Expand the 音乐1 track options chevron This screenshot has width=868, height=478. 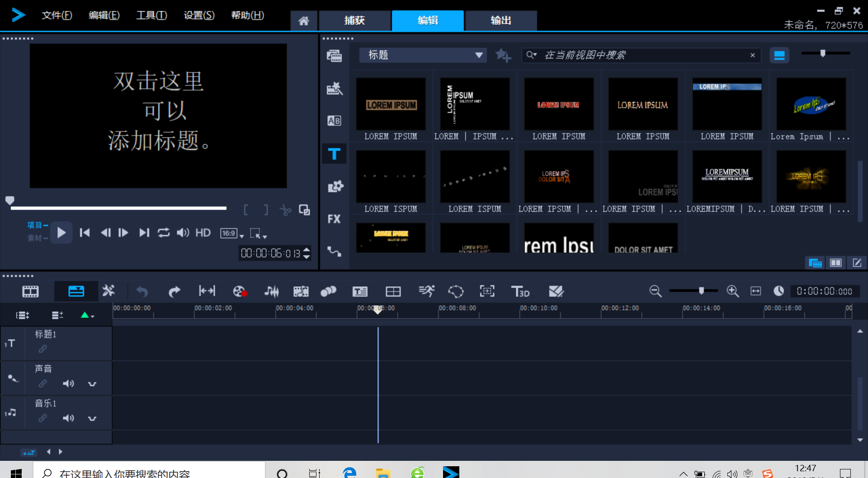[92, 419]
